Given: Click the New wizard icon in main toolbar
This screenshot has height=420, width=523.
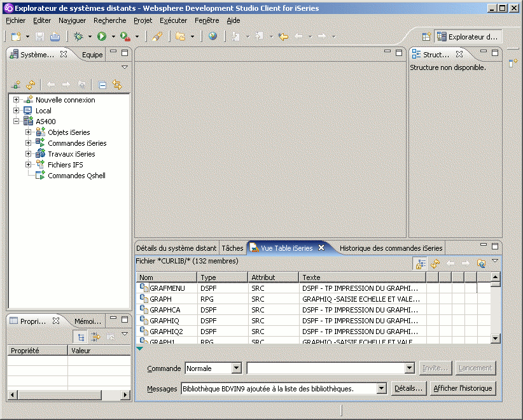Looking at the screenshot, I should coord(16,36).
